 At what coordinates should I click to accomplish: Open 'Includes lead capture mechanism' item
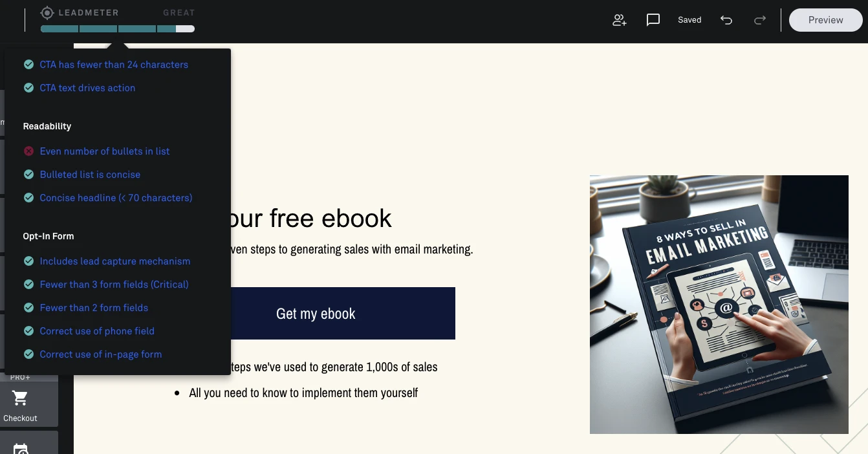[x=115, y=261]
